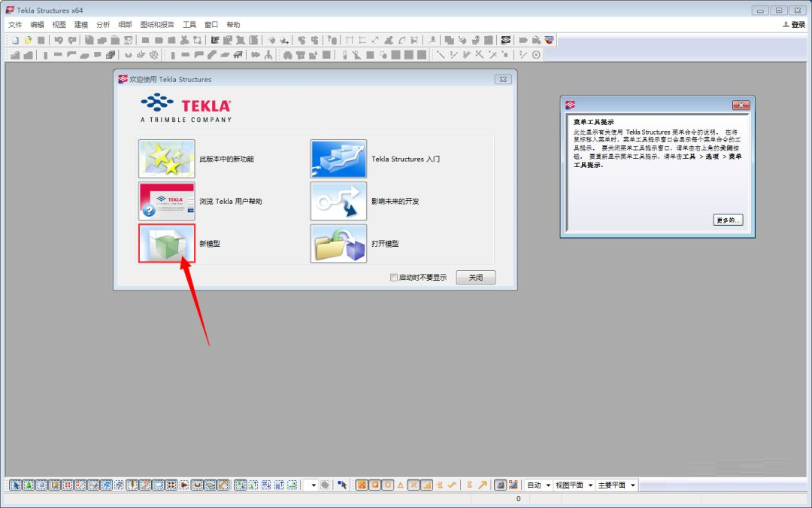
Task: Open the 建模 menu
Action: pyautogui.click(x=81, y=24)
